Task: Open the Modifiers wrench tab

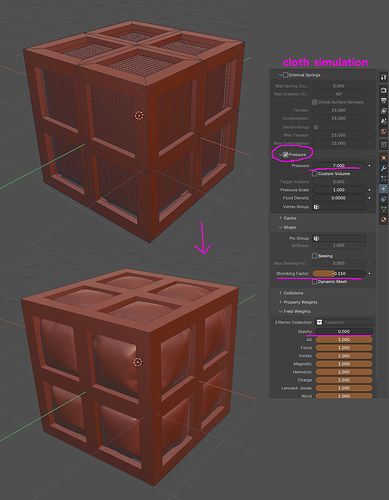Action: [x=383, y=168]
